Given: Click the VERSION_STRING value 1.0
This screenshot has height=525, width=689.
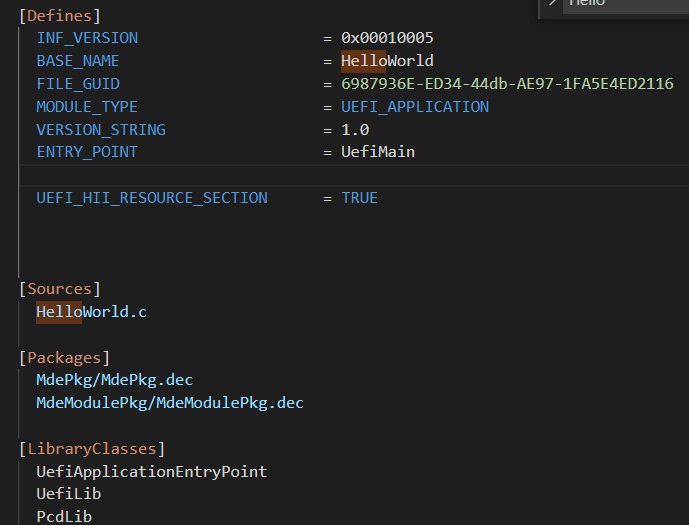Looking at the screenshot, I should coord(355,130).
